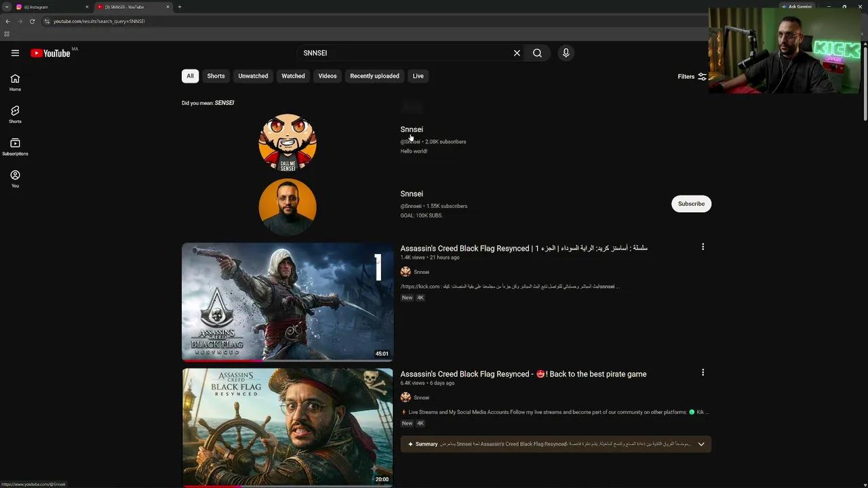Close the Instagram tab
This screenshot has height=488, width=868.
[x=87, y=7]
